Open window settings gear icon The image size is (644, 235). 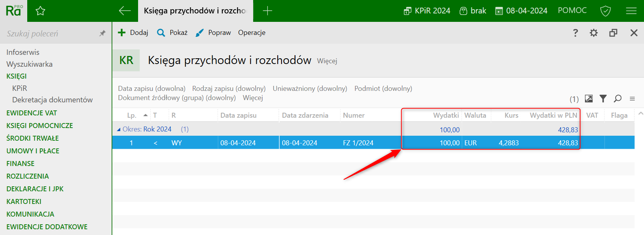click(593, 33)
